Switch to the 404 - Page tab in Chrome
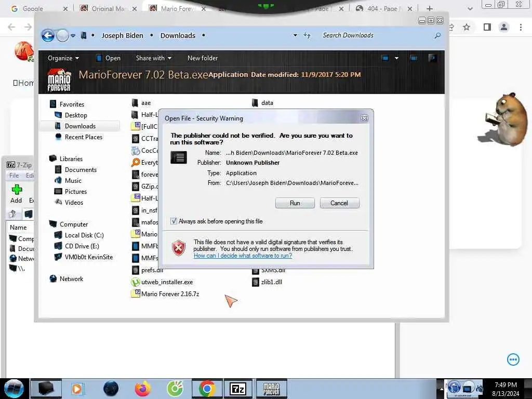532x399 pixels. [382, 8]
